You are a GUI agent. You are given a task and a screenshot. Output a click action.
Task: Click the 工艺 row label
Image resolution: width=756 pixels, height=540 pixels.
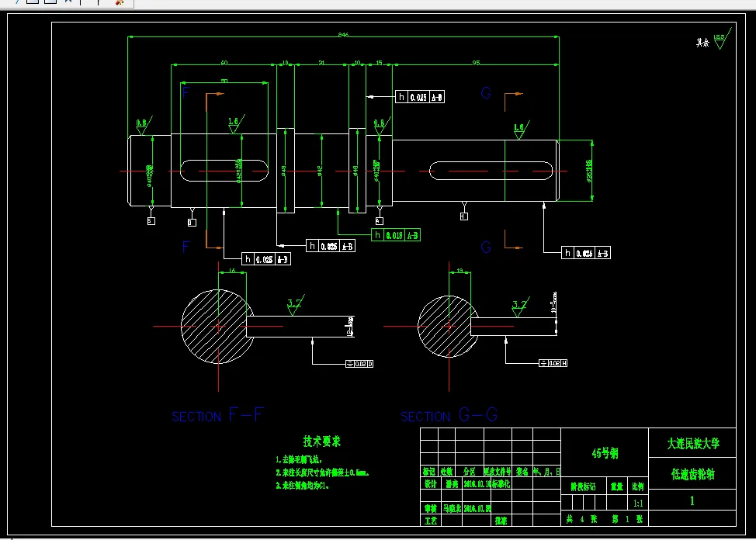pyautogui.click(x=430, y=521)
